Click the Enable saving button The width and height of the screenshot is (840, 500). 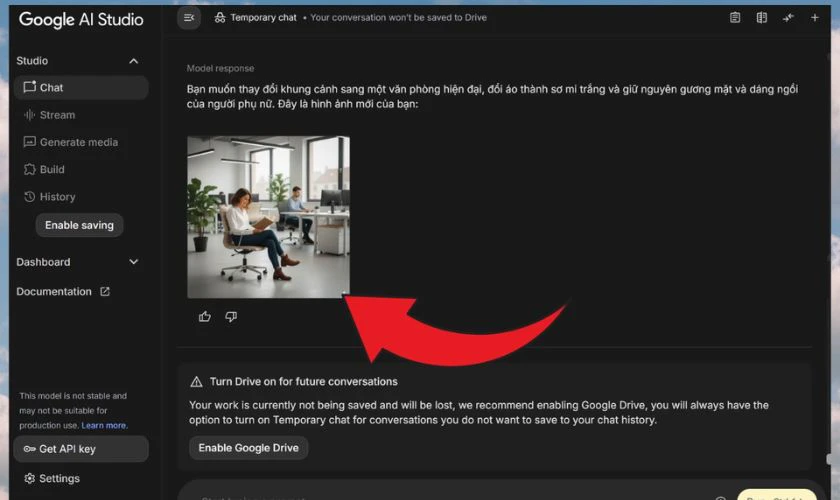79,225
